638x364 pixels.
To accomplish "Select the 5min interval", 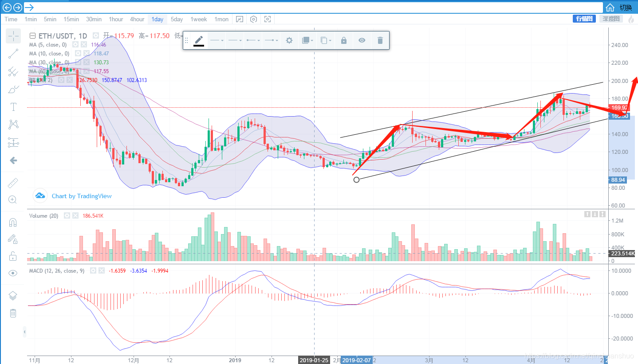I will [x=50, y=19].
